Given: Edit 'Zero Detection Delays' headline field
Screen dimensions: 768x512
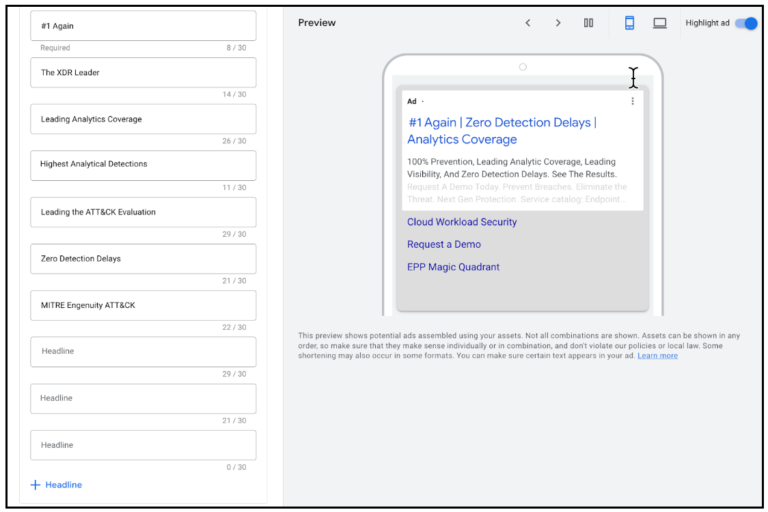Looking at the screenshot, I should tap(143, 258).
